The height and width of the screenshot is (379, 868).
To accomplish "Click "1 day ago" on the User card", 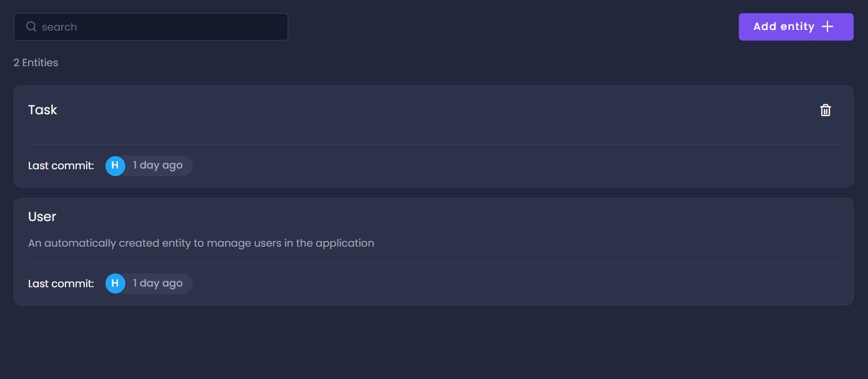I will [158, 283].
